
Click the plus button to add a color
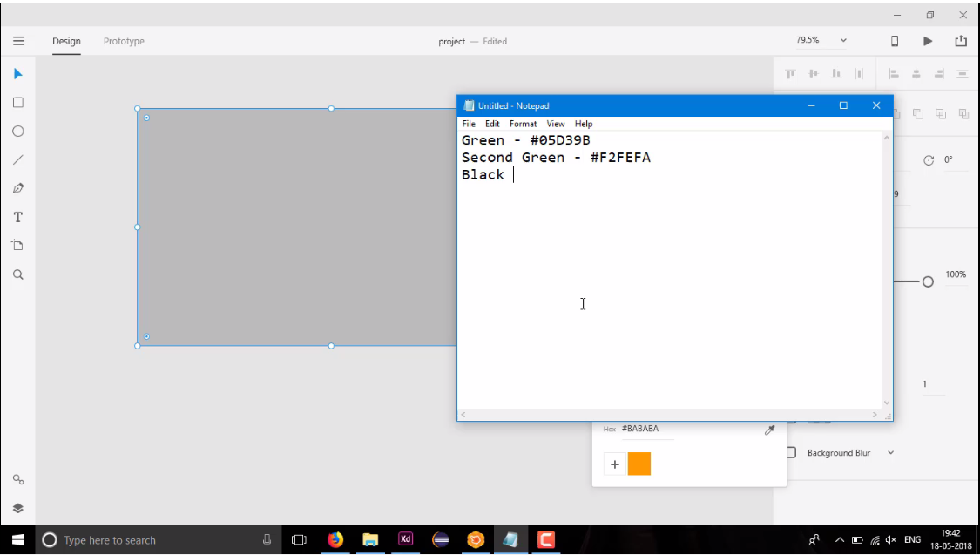tap(614, 464)
